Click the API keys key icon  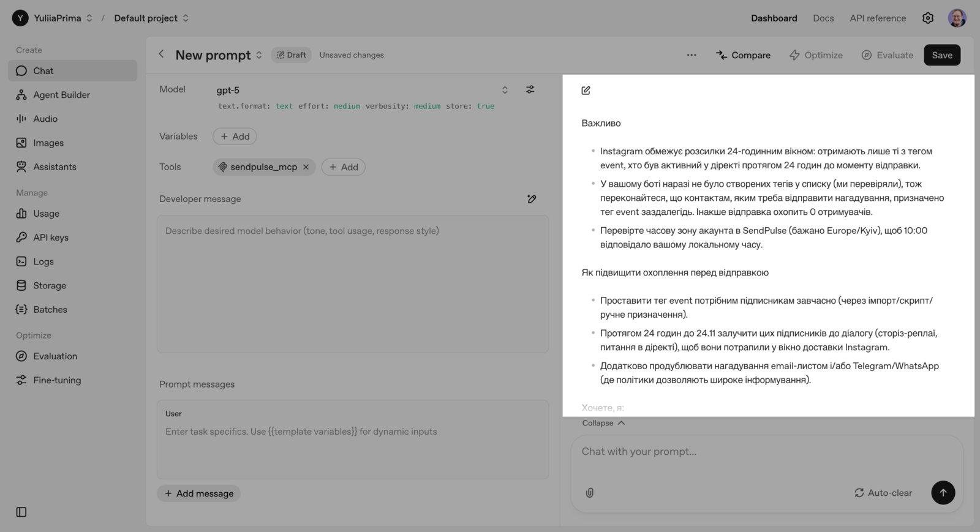coord(21,238)
